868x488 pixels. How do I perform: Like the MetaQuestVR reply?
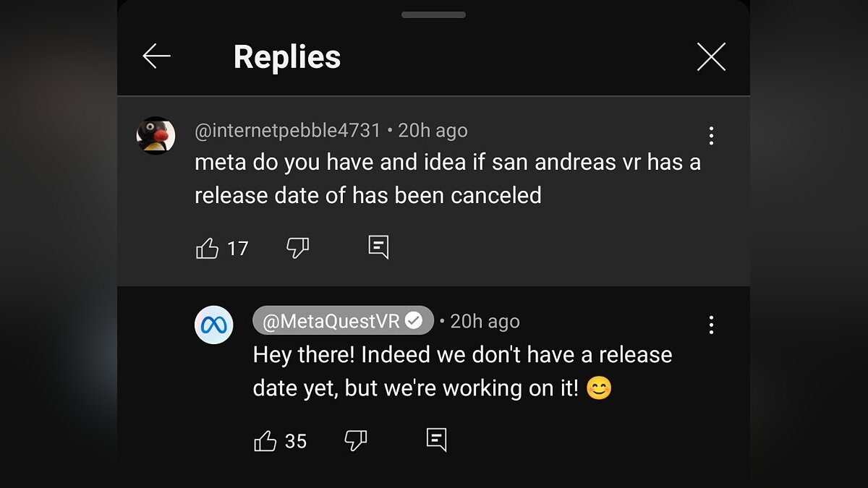[265, 441]
